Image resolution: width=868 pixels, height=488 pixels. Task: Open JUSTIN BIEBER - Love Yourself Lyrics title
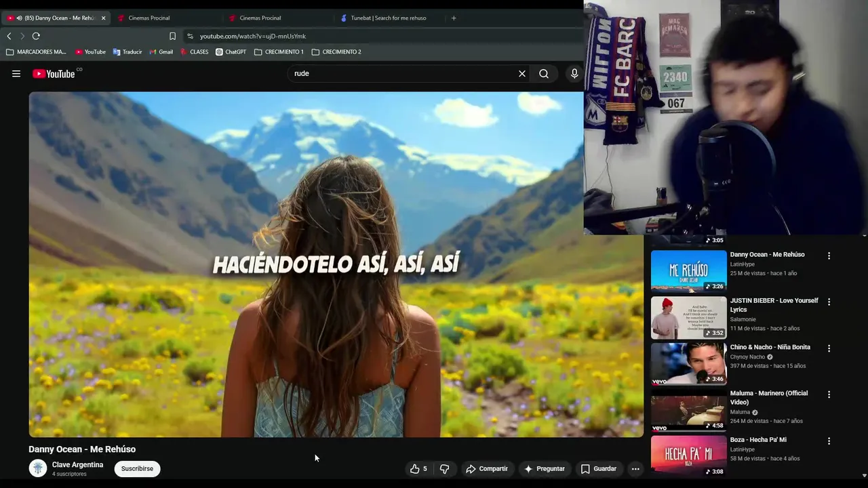(774, 305)
